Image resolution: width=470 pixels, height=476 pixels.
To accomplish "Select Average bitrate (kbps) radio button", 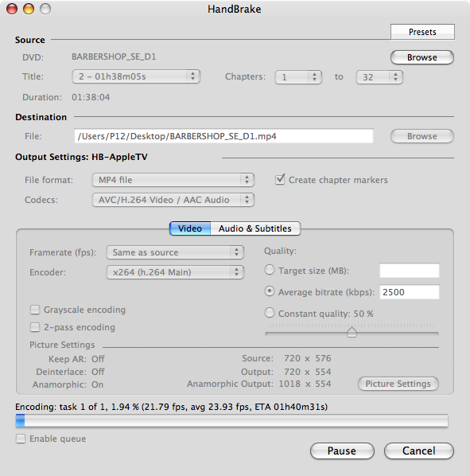I will tap(270, 291).
